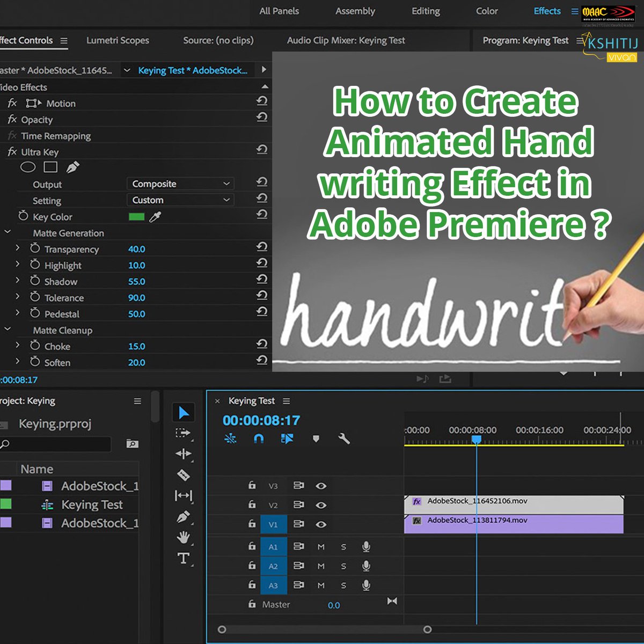Click the timeline wrench settings icon
The width and height of the screenshot is (644, 644).
[344, 438]
